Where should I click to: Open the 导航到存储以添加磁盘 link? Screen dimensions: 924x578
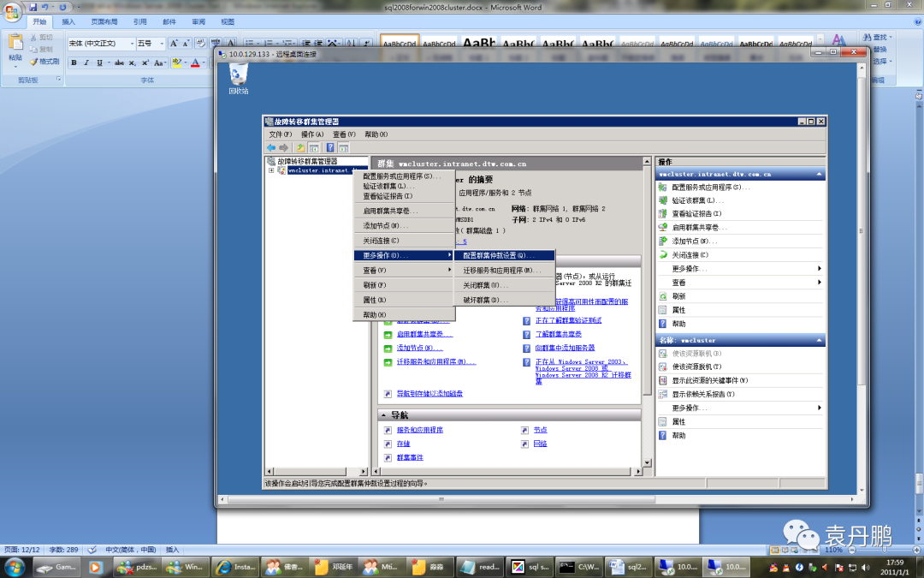coord(429,393)
